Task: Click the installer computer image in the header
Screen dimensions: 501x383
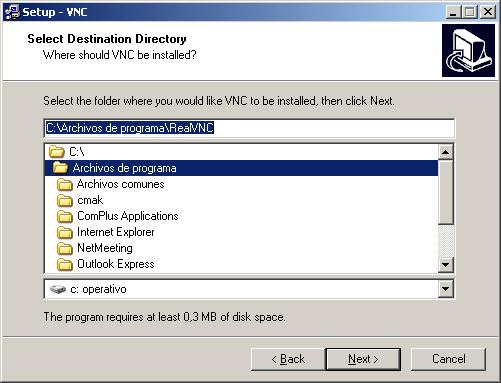Action: pos(468,50)
